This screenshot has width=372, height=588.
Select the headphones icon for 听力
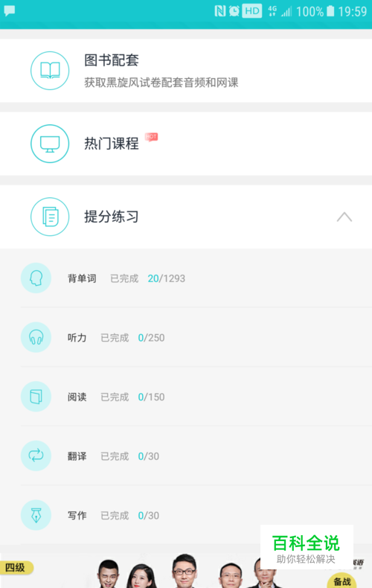tap(36, 337)
